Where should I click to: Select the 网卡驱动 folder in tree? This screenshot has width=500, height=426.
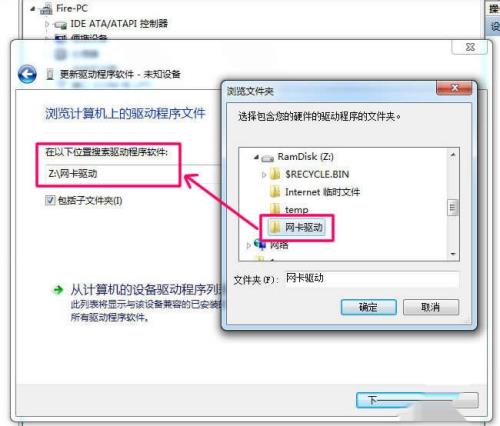(296, 227)
